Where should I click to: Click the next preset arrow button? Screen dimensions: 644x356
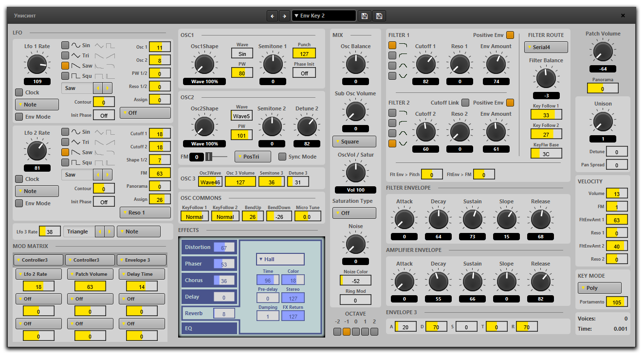click(x=284, y=16)
